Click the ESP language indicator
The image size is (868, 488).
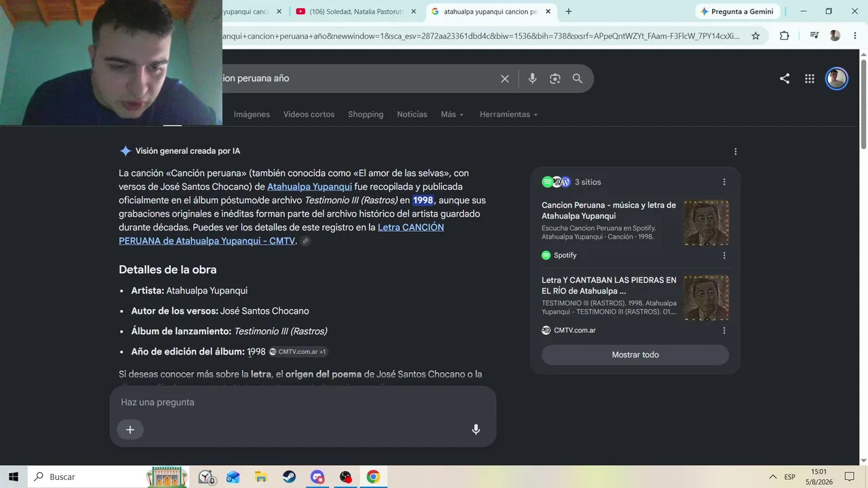[x=790, y=477]
